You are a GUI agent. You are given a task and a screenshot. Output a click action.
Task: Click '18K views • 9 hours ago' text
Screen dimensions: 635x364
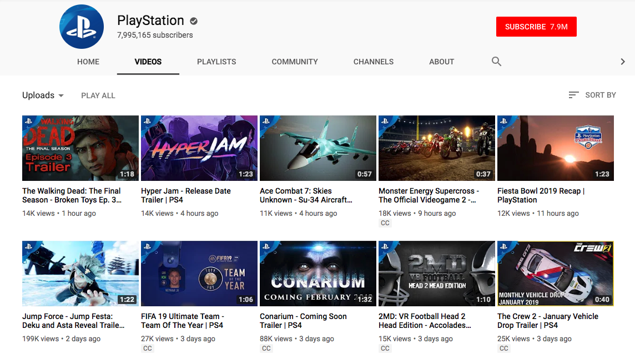point(417,214)
